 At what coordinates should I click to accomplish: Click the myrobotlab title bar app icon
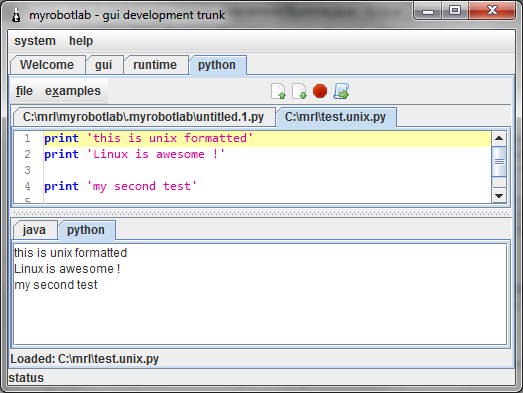click(x=16, y=15)
